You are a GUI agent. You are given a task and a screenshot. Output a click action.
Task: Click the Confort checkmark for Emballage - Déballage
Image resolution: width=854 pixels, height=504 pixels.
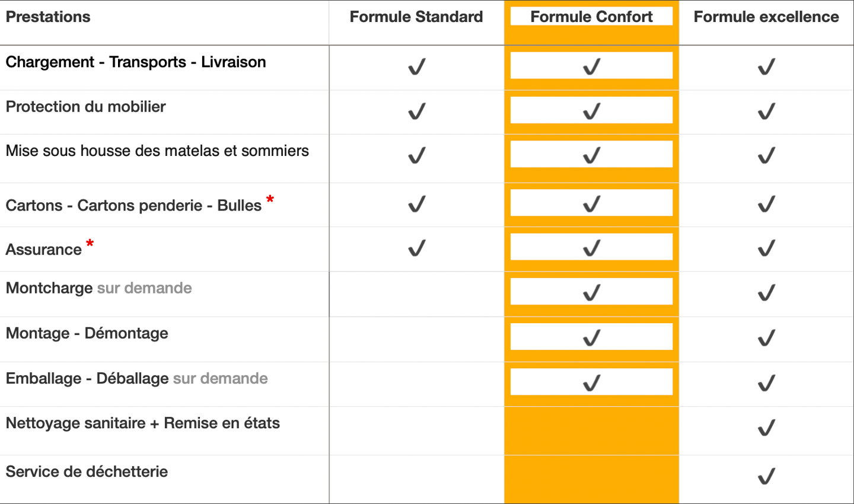coord(592,383)
